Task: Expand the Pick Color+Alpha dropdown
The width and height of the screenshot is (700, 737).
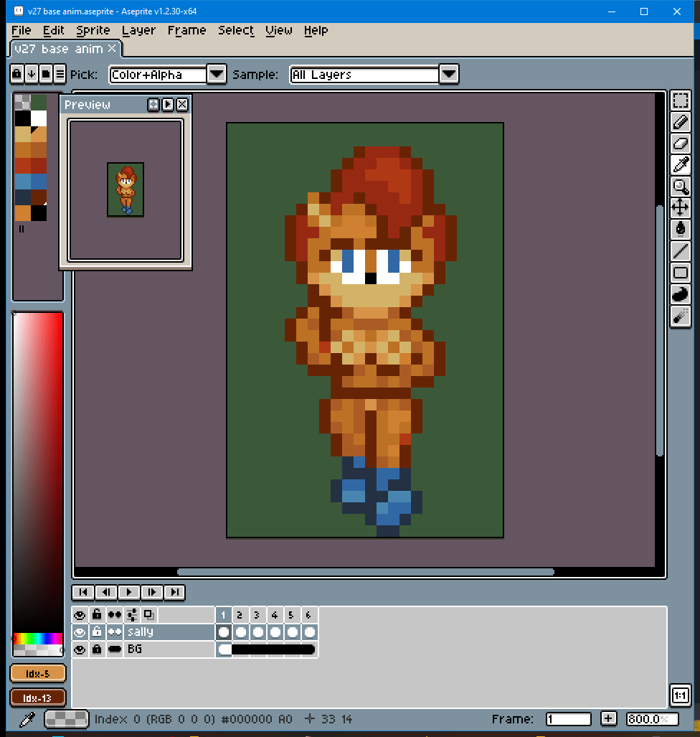Action: [217, 74]
